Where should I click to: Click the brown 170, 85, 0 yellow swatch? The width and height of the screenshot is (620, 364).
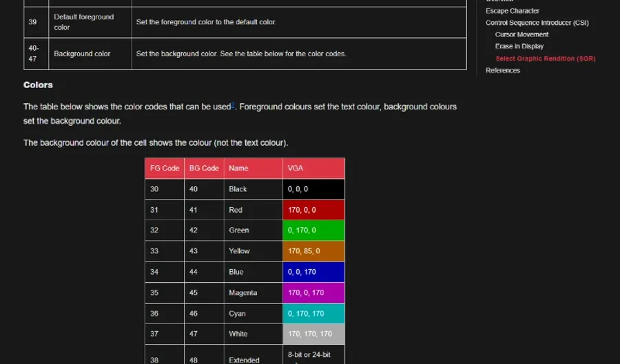(x=313, y=251)
